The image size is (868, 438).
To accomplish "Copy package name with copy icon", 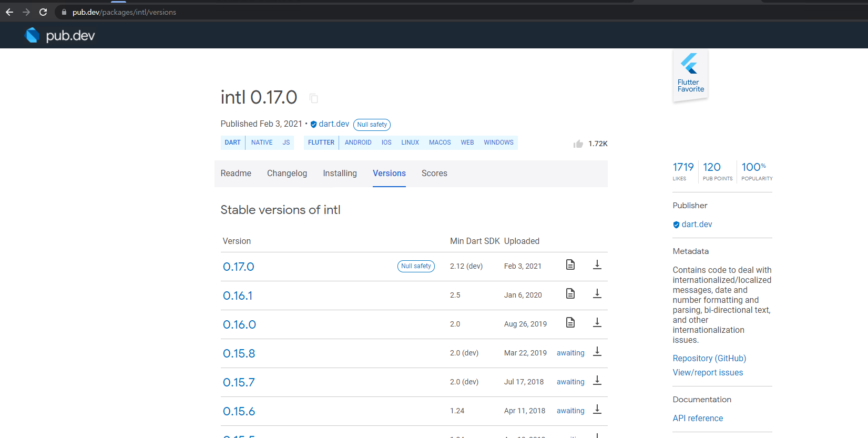I will 314,98.
